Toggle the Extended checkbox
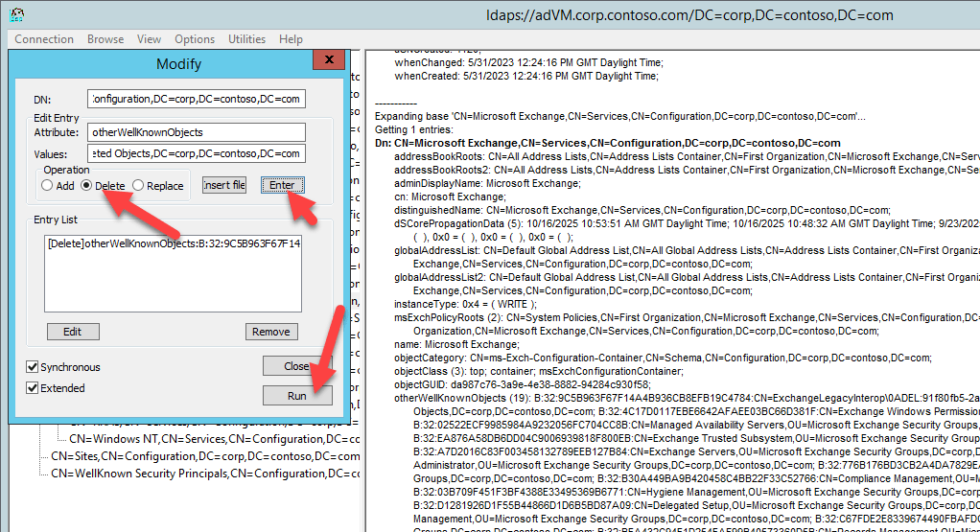 coord(34,388)
